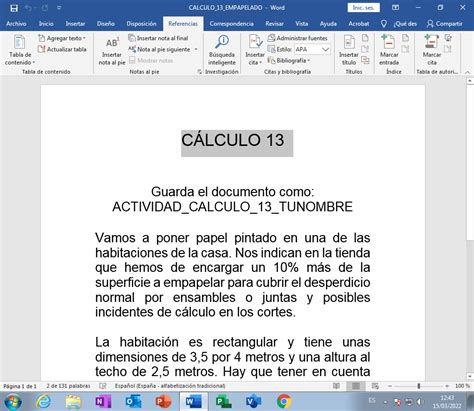Click the zoom slider handle

pos(419,386)
